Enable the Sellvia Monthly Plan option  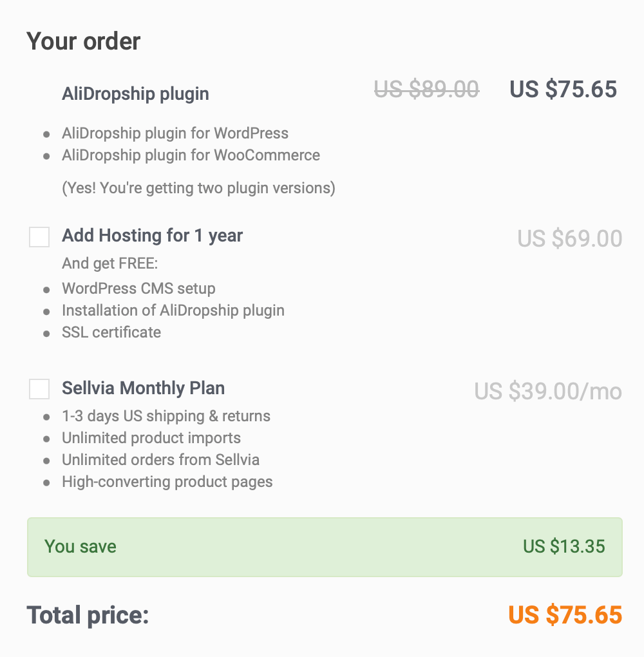(x=39, y=388)
